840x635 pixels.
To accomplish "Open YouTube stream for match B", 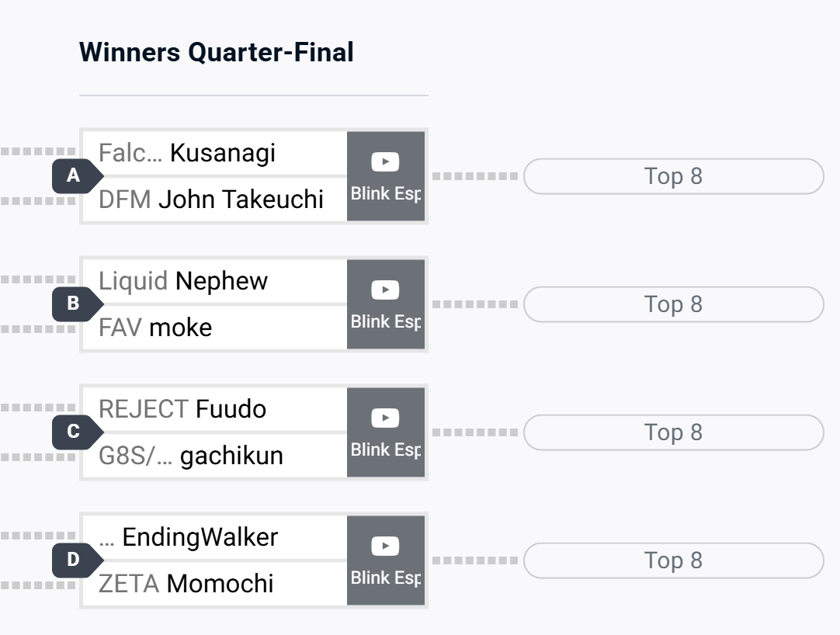I will [386, 304].
